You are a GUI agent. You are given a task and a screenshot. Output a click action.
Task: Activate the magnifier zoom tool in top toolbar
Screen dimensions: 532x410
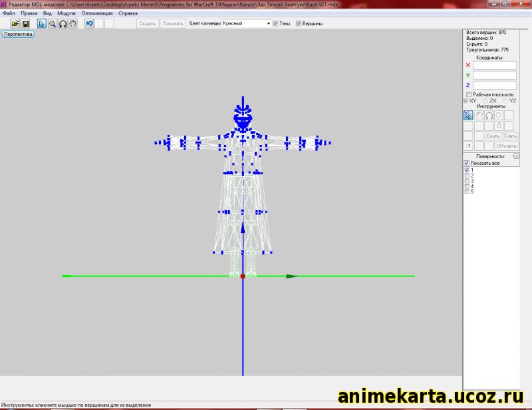(x=53, y=23)
